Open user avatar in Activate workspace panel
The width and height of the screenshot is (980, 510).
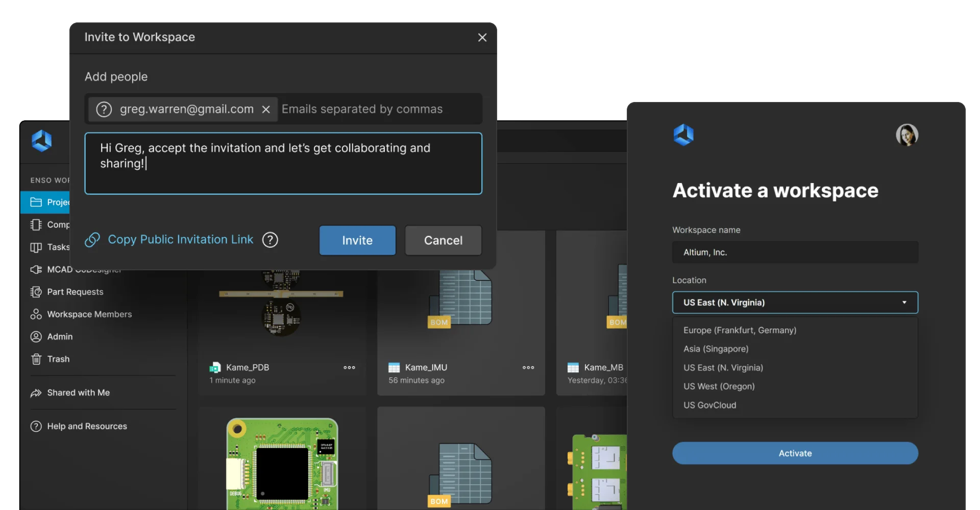tap(907, 135)
